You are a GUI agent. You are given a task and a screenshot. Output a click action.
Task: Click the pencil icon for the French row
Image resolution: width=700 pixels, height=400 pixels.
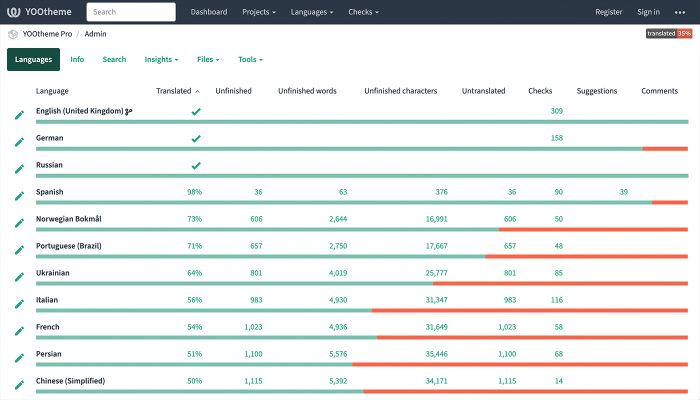(x=19, y=331)
